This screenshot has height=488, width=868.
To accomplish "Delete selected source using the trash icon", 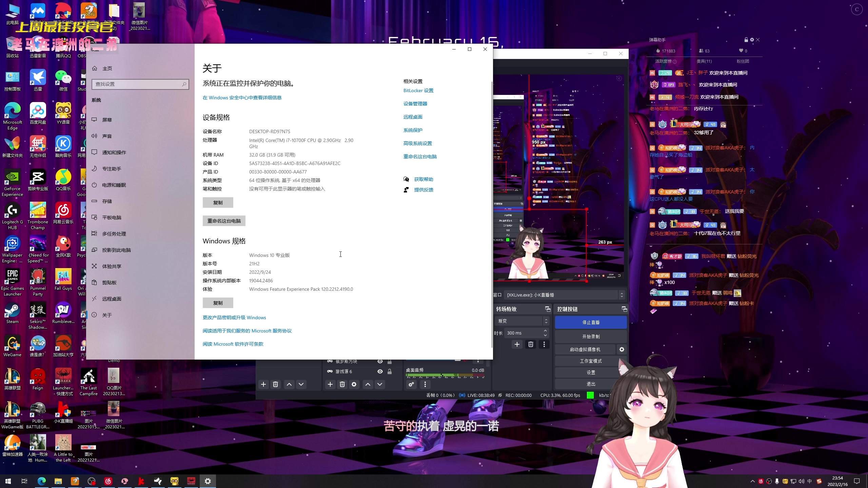I will click(342, 384).
